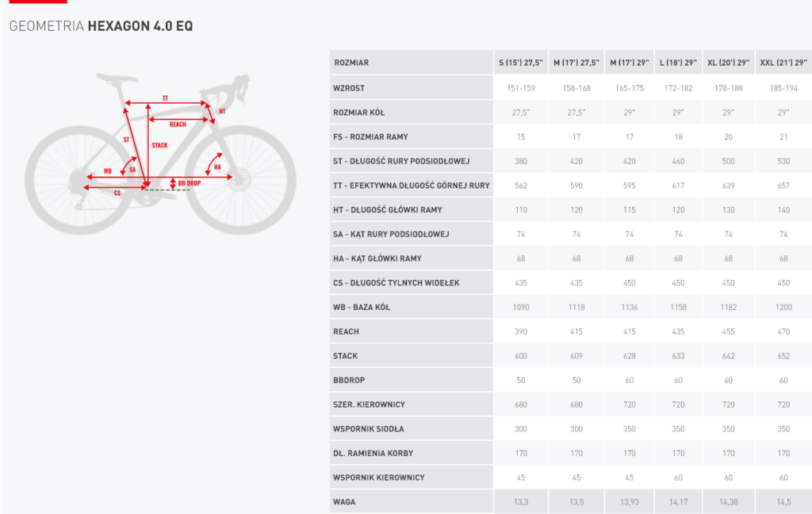The image size is (812, 514).
Task: Click the SZER. KIEROWNICY row label
Action: (x=370, y=405)
